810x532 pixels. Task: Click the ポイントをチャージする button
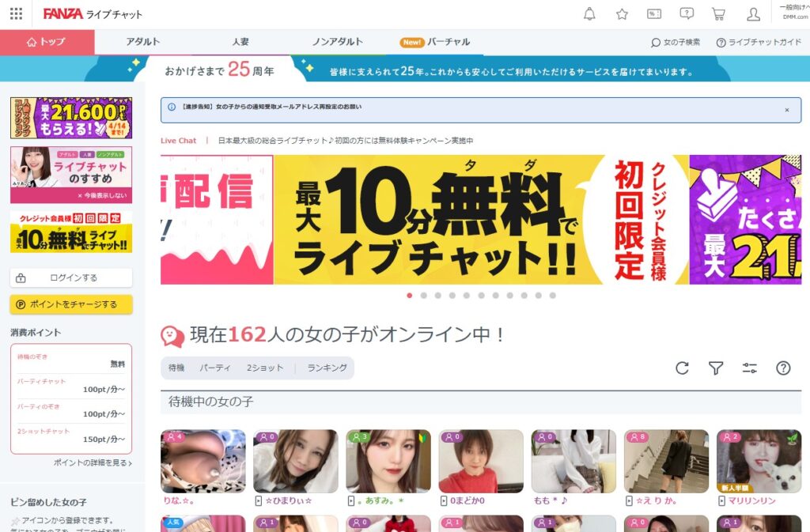click(70, 304)
